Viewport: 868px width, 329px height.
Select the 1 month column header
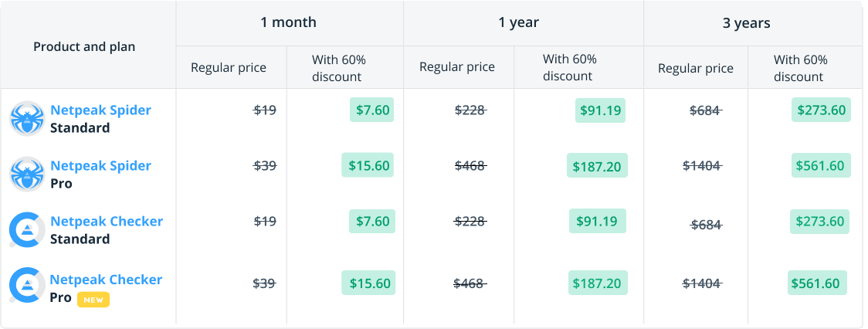click(289, 22)
